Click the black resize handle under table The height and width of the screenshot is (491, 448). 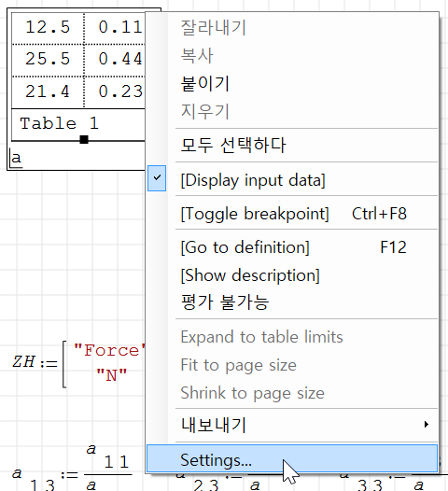[x=84, y=140]
